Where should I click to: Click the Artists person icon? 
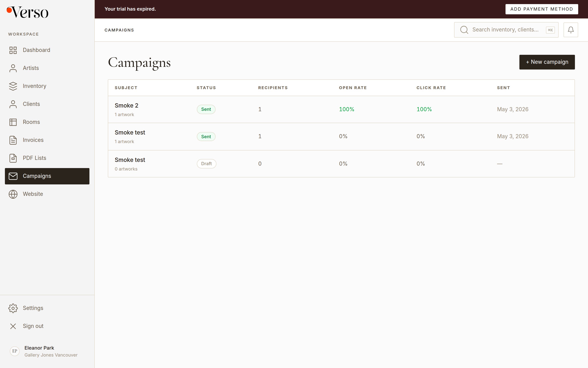coord(13,68)
